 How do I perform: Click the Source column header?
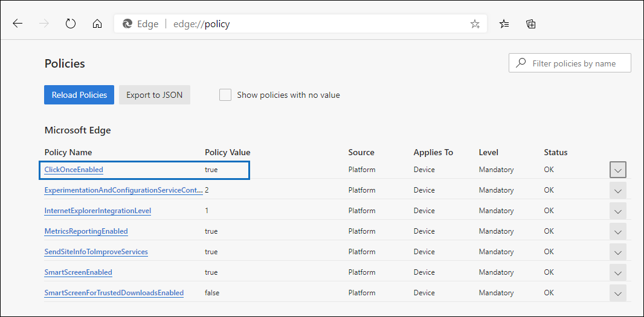pyautogui.click(x=361, y=152)
